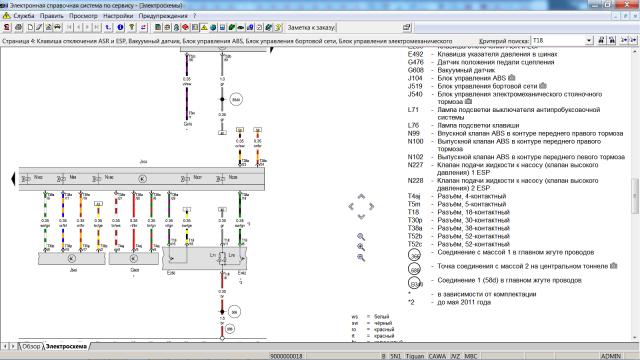Click the car icon in the toolbar

58,27
